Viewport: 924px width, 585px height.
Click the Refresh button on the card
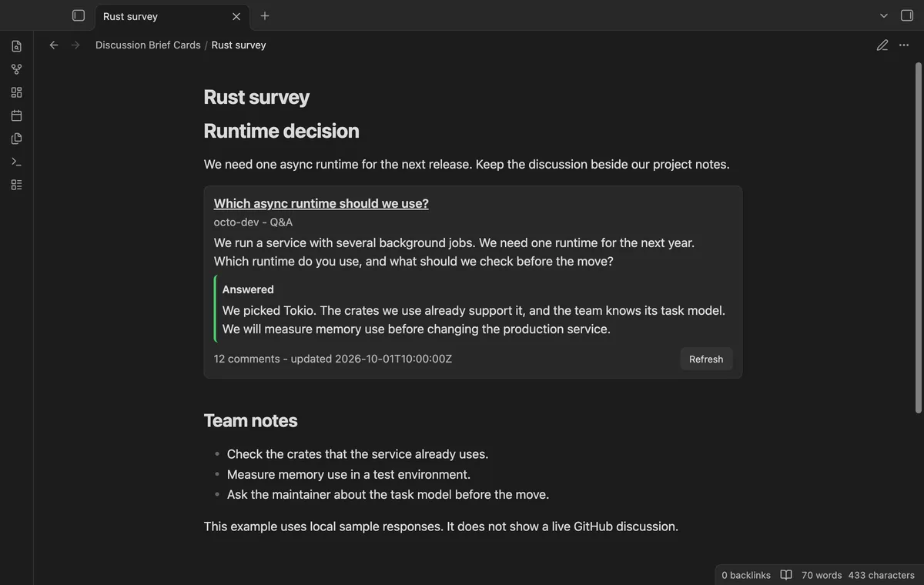click(x=706, y=359)
